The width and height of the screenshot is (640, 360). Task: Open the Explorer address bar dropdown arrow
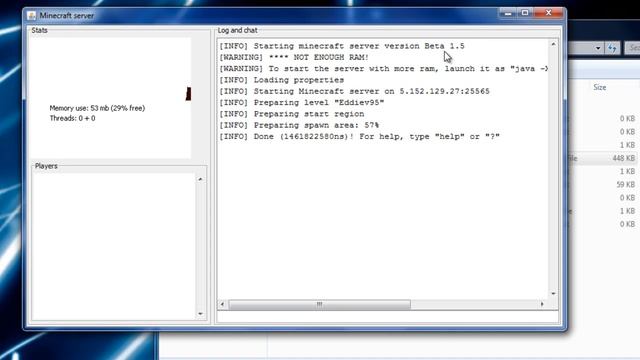[598, 48]
